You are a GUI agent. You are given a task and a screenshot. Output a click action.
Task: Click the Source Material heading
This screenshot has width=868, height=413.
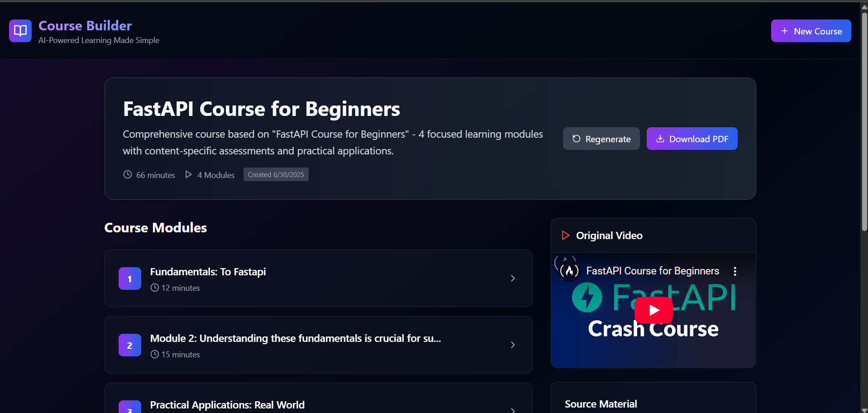[601, 404]
